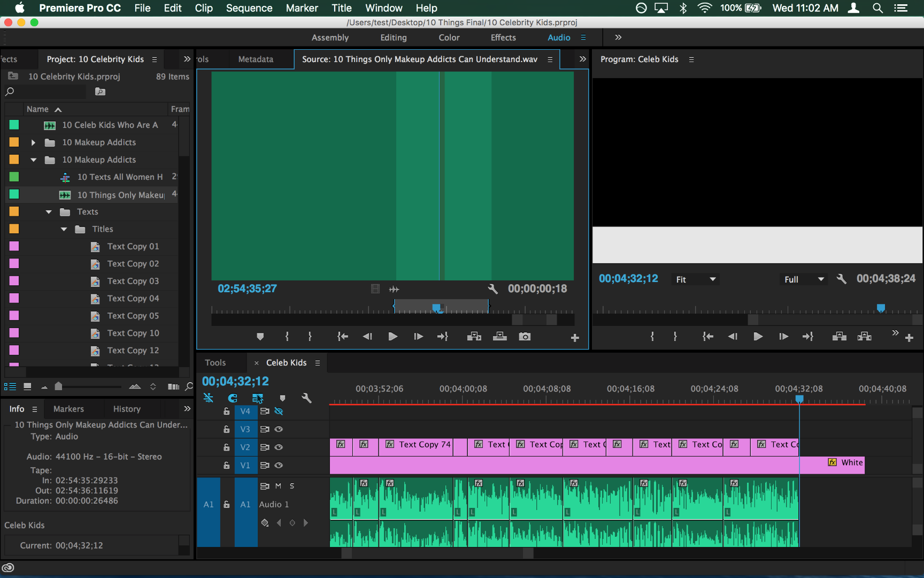
Task: Switch to Color workspace
Action: pyautogui.click(x=449, y=37)
